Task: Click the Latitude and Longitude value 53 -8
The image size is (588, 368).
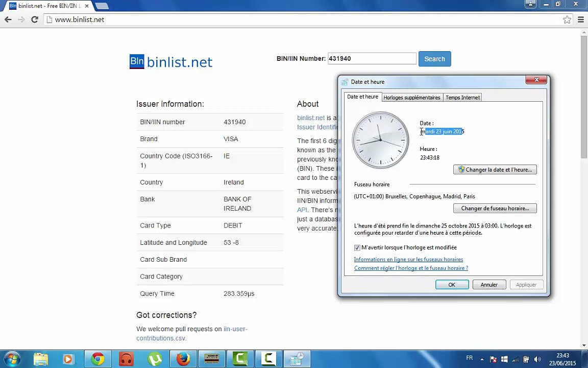Action: click(231, 243)
